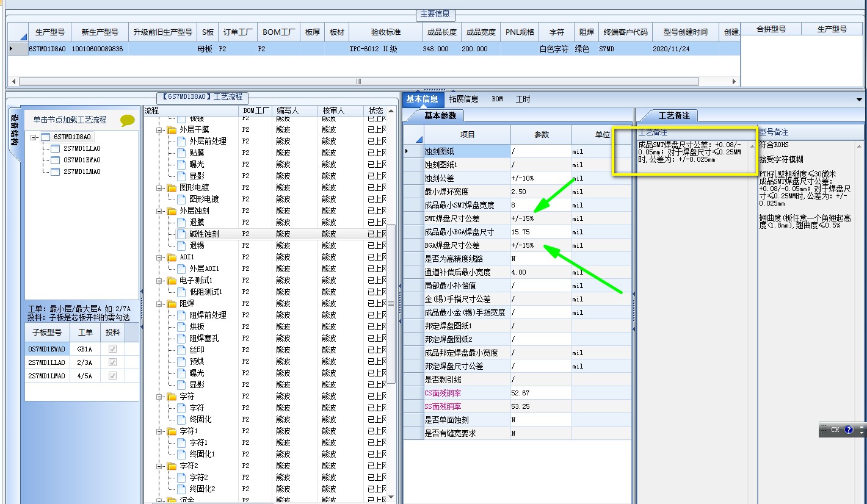Collapse the 图形电镀 process group
This screenshot has width=867, height=504.
point(160,188)
